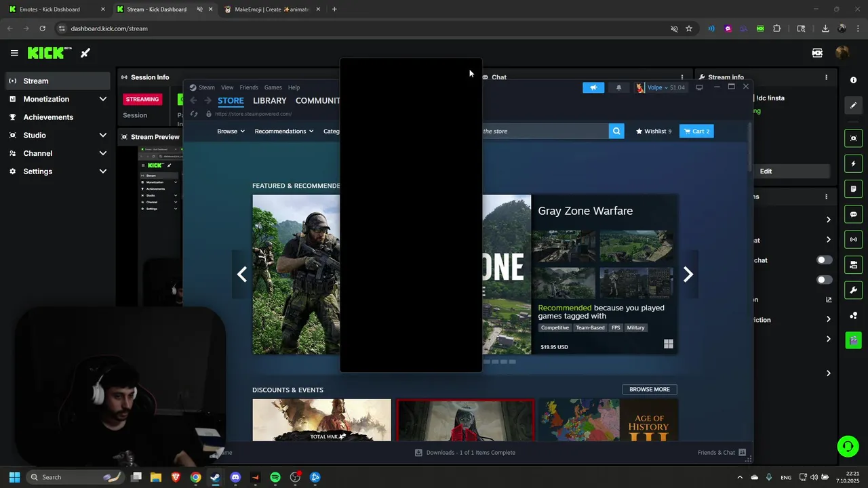868x488 pixels.
Task: Toggle broadcast signal widget icon
Action: [x=853, y=239]
